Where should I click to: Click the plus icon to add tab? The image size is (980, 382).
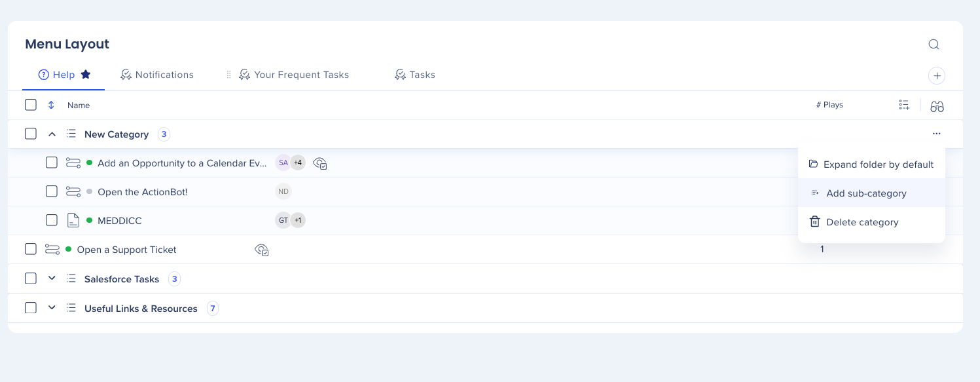937,76
